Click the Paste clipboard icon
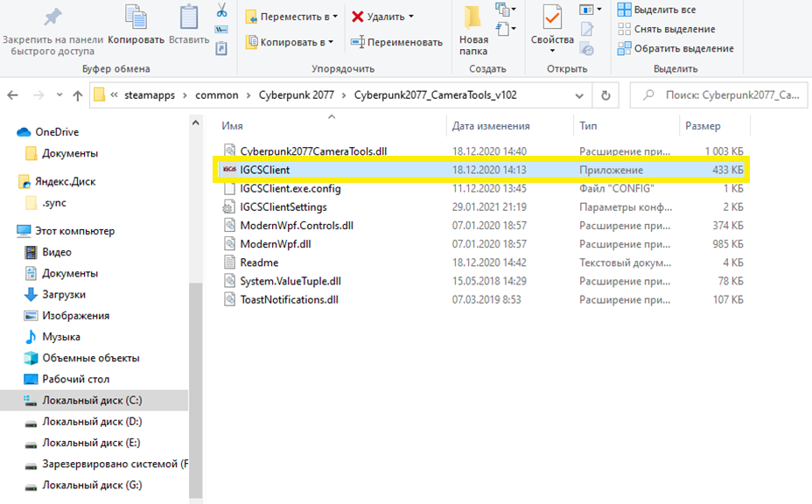 pyautogui.click(x=188, y=19)
